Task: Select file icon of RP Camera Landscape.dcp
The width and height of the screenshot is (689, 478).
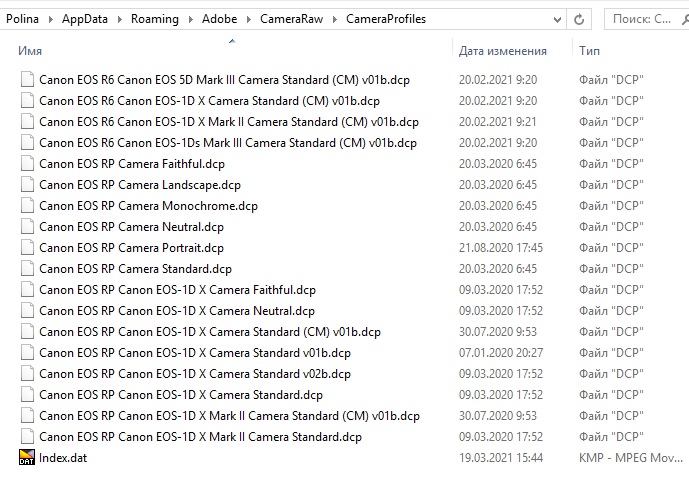Action: pyautogui.click(x=27, y=185)
